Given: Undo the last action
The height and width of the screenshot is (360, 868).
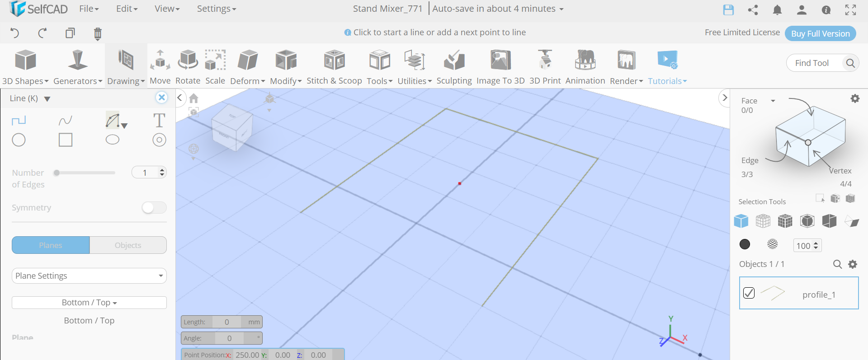Looking at the screenshot, I should coord(14,33).
